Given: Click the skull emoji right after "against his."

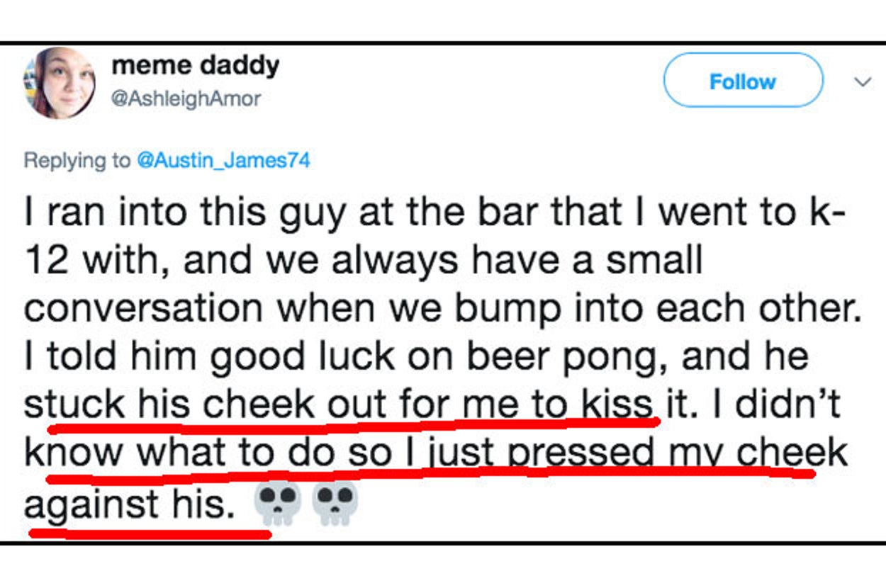Looking at the screenshot, I should pyautogui.click(x=277, y=504).
